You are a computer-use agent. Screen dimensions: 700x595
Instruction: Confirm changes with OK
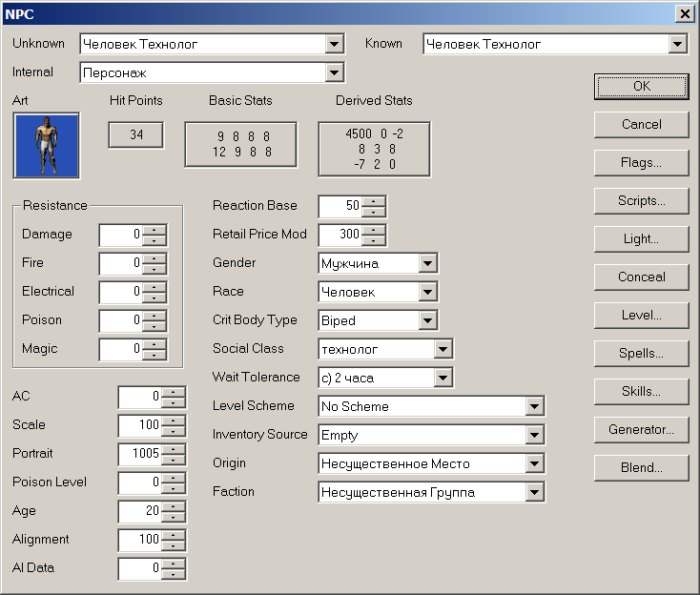click(641, 86)
